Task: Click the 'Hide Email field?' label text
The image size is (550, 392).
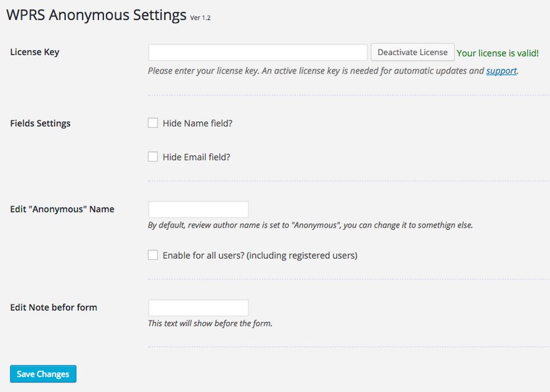Action: click(x=197, y=157)
